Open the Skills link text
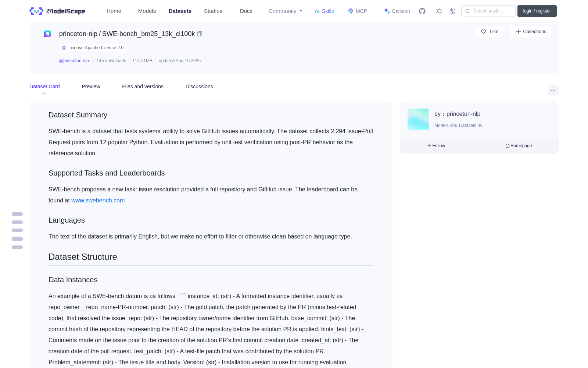Image resolution: width=588 pixels, height=368 pixels. pos(328,11)
